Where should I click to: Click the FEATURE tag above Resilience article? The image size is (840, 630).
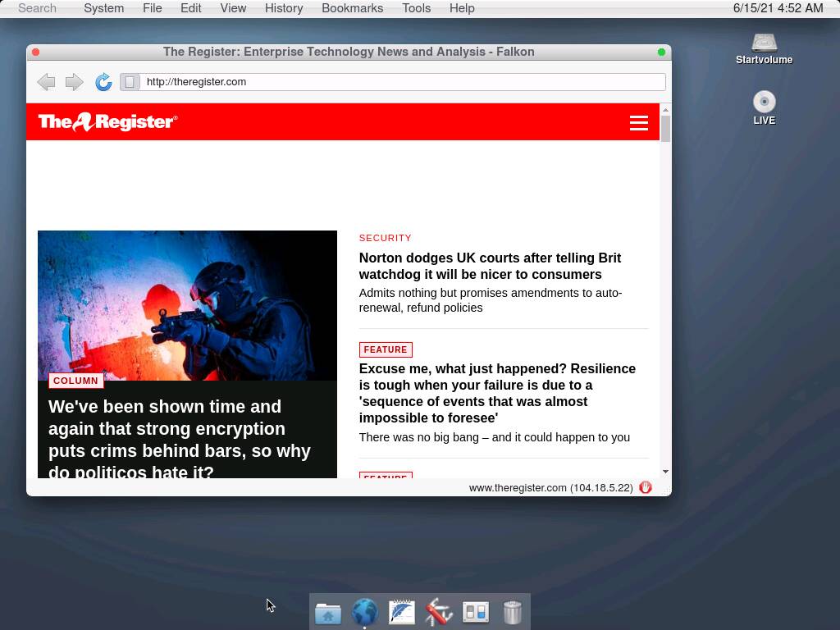386,349
